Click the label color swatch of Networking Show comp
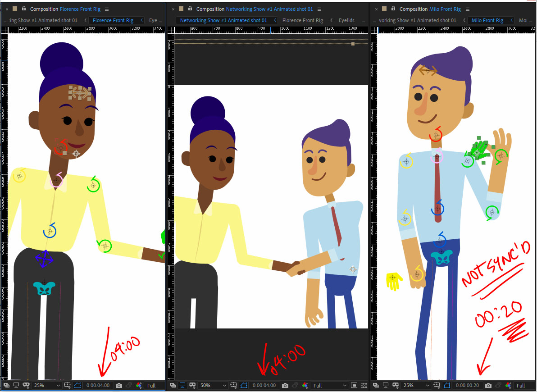The height and width of the screenshot is (392, 537). point(181,9)
